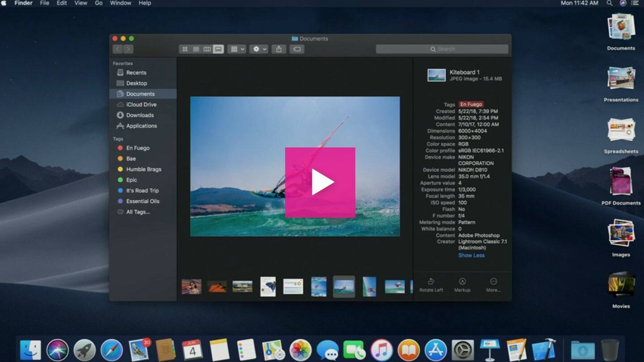Play the video with the pink button
Screen dimensions: 644x362
[320, 183]
